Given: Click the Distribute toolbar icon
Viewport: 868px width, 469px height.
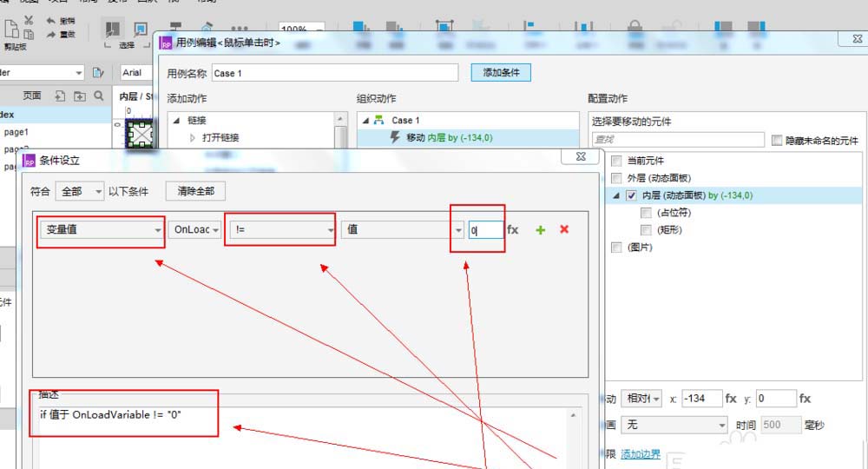Looking at the screenshot, I should (x=583, y=26).
